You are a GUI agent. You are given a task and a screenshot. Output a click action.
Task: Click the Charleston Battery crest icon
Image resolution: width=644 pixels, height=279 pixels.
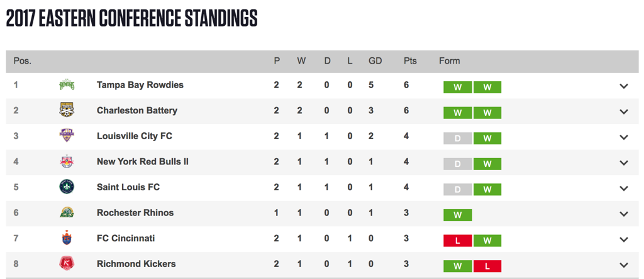67,110
